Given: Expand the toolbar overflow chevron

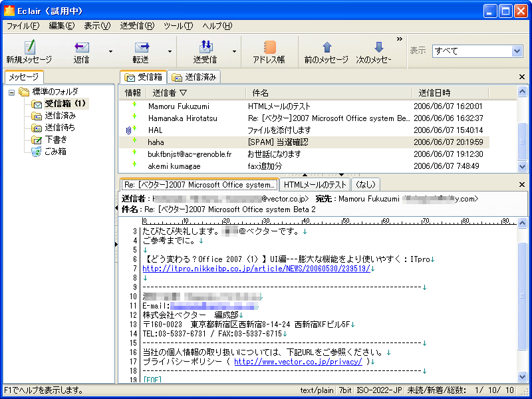Looking at the screenshot, I should coord(400,39).
